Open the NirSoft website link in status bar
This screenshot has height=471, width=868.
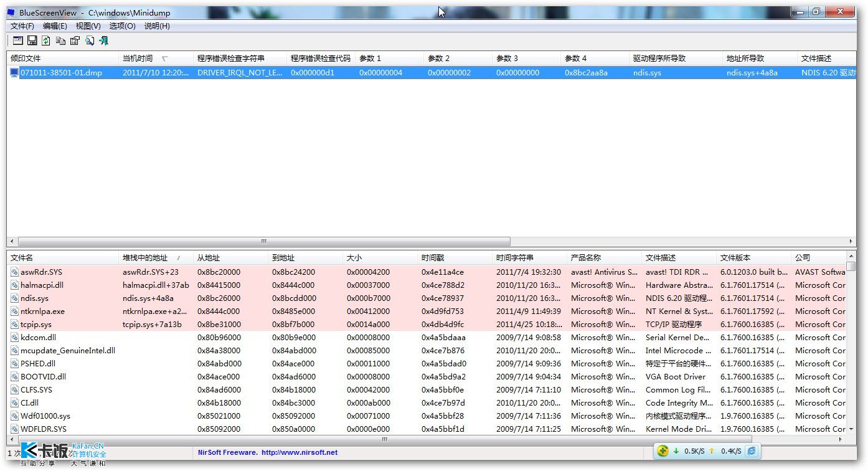point(268,452)
